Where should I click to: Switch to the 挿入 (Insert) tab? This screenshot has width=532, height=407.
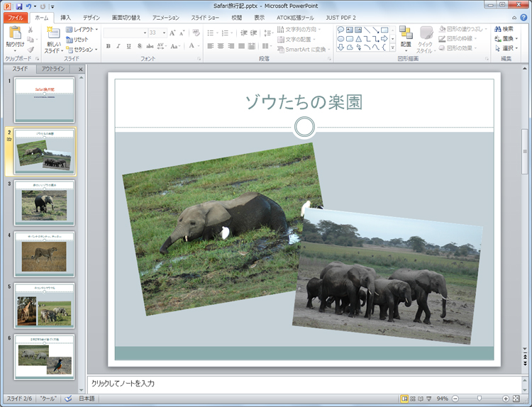(x=65, y=18)
